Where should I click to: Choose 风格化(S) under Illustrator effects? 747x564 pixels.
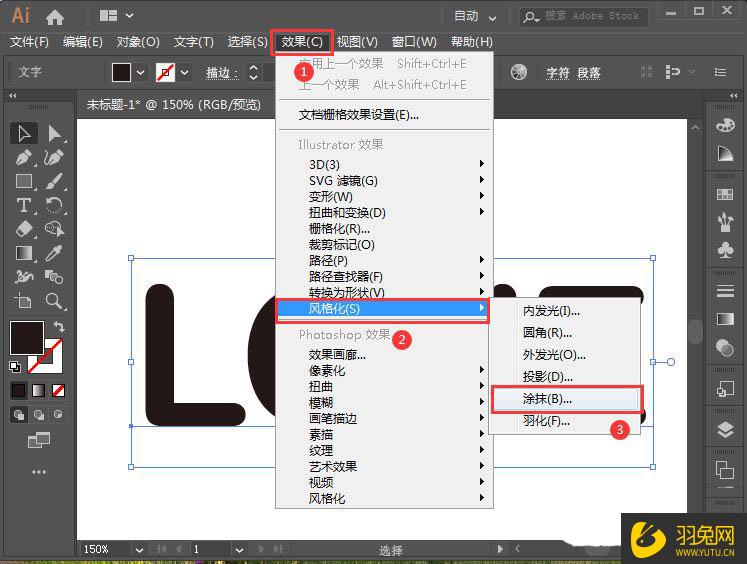382,309
